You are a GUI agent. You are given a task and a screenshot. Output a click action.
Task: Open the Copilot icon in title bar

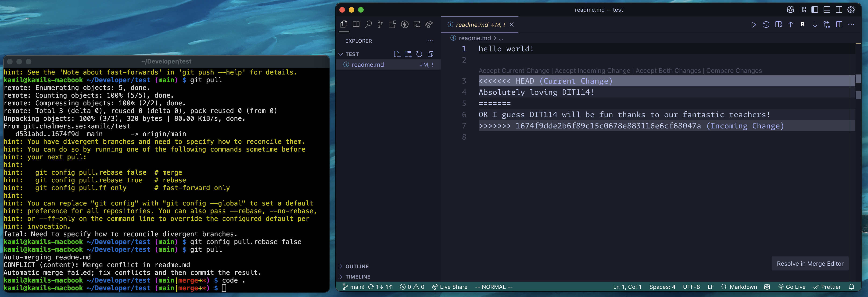click(790, 10)
